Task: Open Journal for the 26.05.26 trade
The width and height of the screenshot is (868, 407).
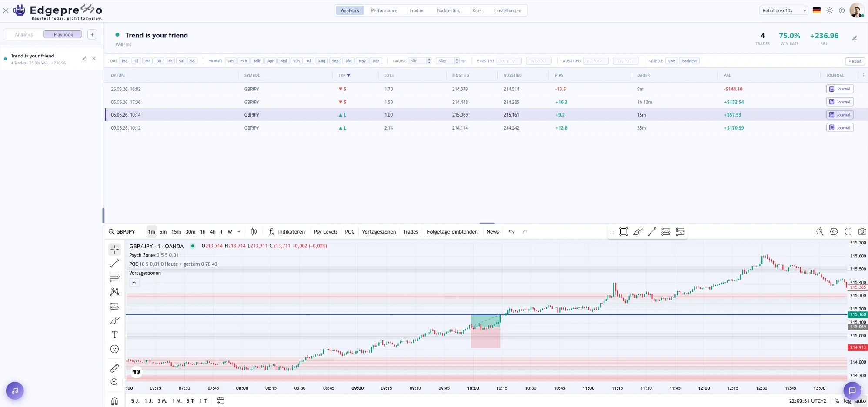Action: click(x=840, y=89)
